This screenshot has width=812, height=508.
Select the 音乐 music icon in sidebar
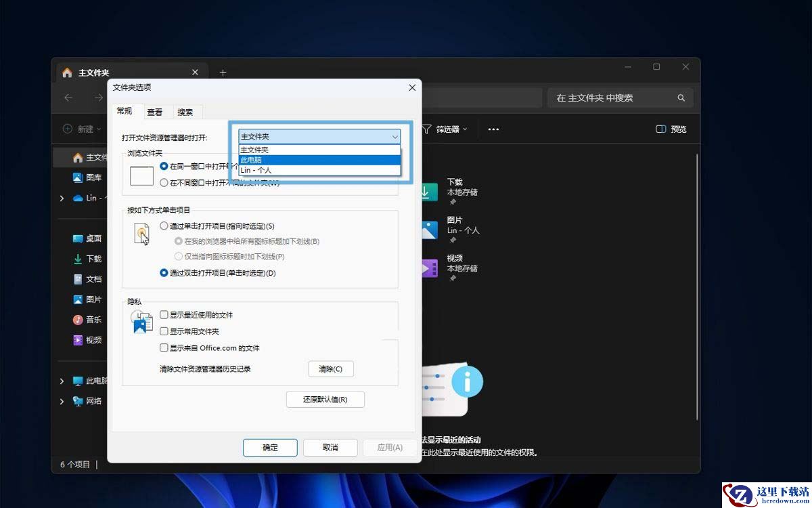coord(78,320)
